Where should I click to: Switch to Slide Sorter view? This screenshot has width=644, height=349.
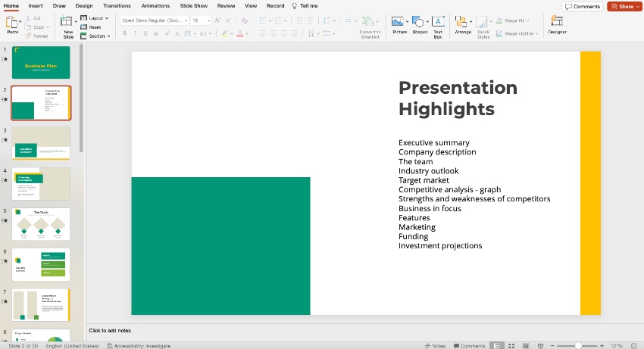coord(511,346)
